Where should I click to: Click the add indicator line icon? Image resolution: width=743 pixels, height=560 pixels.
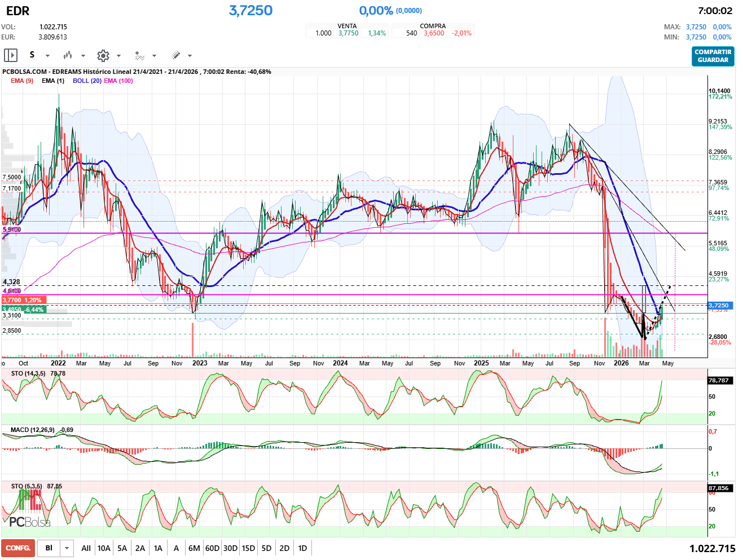[x=139, y=55]
